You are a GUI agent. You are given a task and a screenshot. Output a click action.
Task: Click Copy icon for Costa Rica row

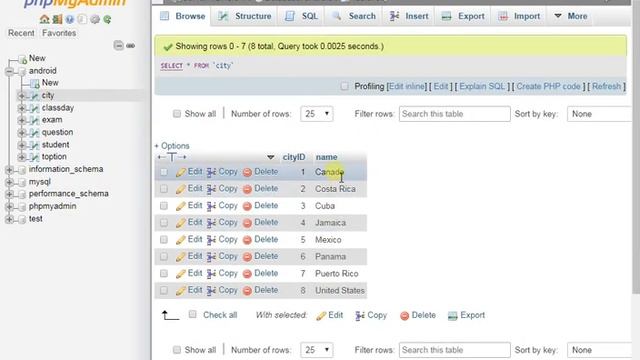211,189
